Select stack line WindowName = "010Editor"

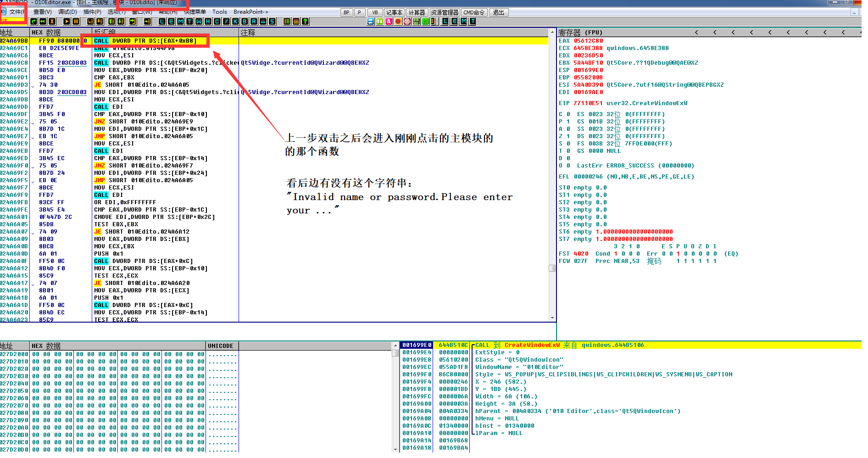(519, 367)
